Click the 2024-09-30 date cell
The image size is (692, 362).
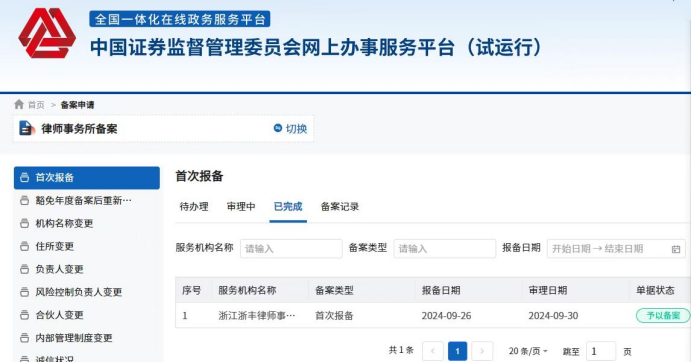[x=553, y=316]
